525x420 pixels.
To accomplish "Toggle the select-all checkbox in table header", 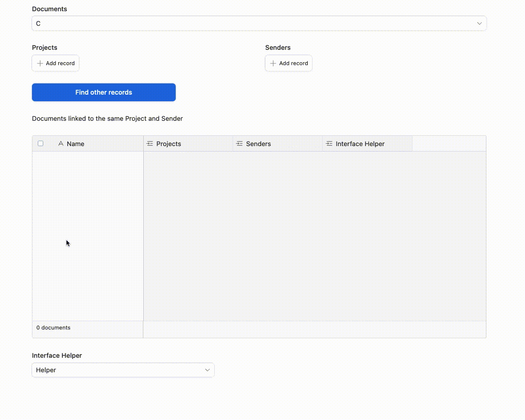I will pyautogui.click(x=41, y=144).
